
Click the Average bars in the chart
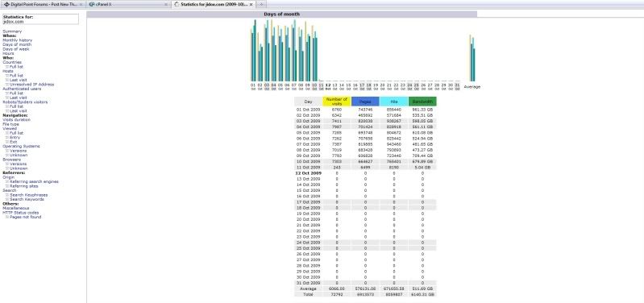472,58
